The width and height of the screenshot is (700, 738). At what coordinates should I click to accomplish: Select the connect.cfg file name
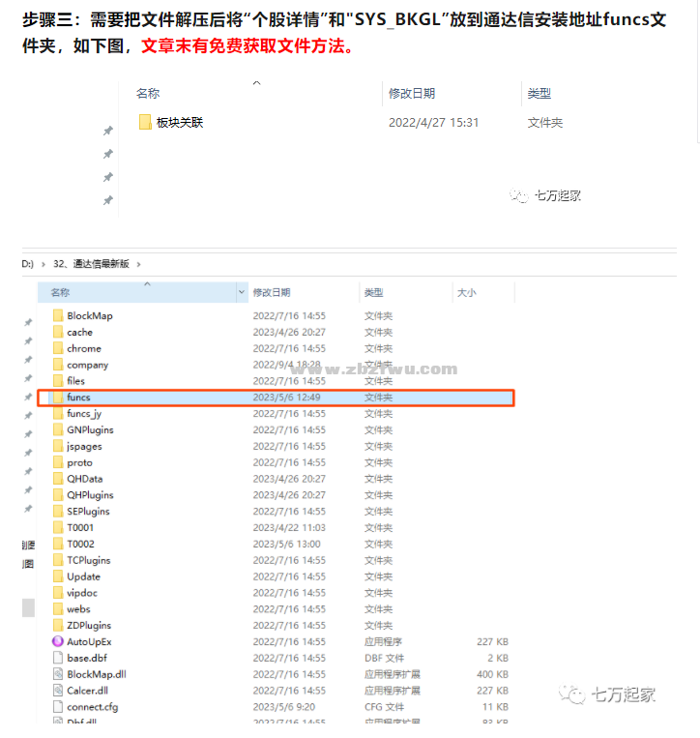93,707
